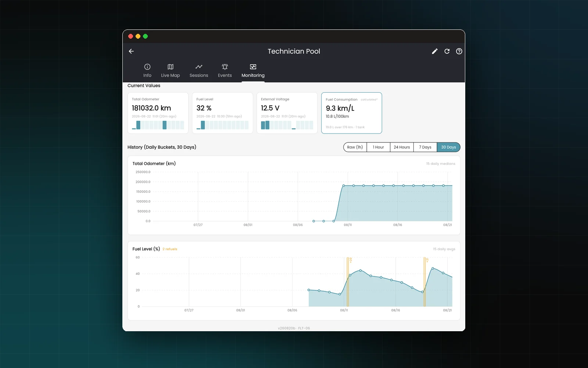Click the first refuel marker on fuel chart
Viewport: 588px width, 368px height.
point(348,282)
